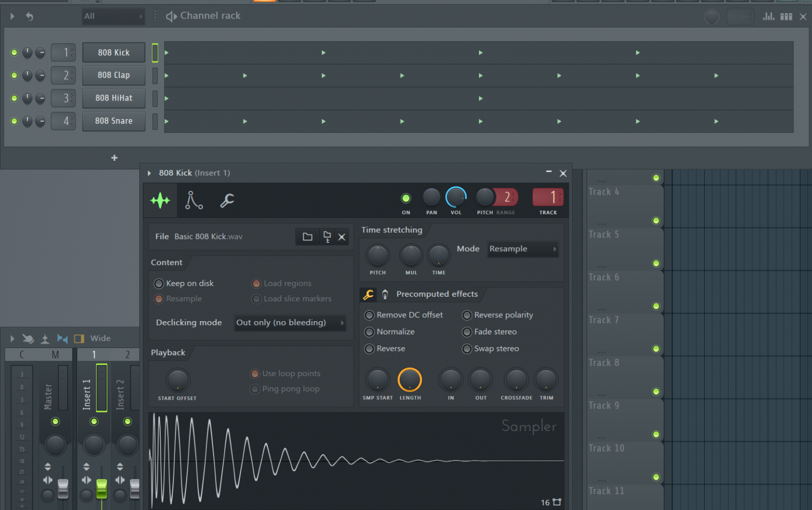Click a step in the 808 Clap sequencer row
The image size is (812, 510).
(244, 75)
